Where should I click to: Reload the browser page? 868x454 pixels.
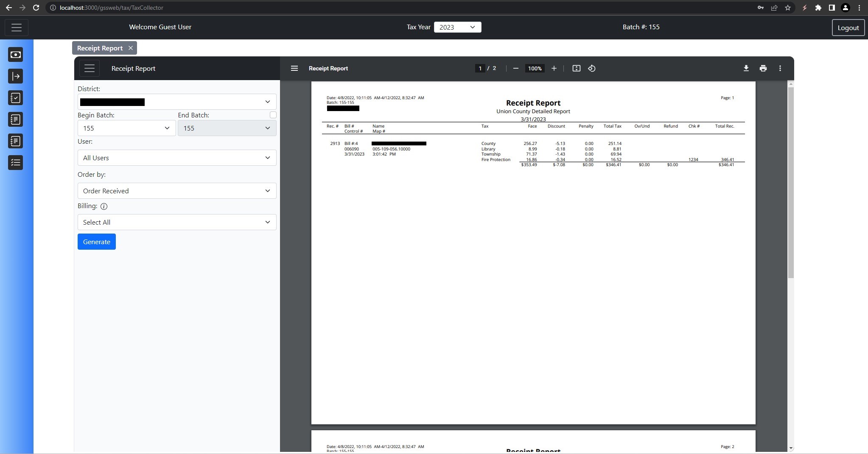(x=36, y=8)
